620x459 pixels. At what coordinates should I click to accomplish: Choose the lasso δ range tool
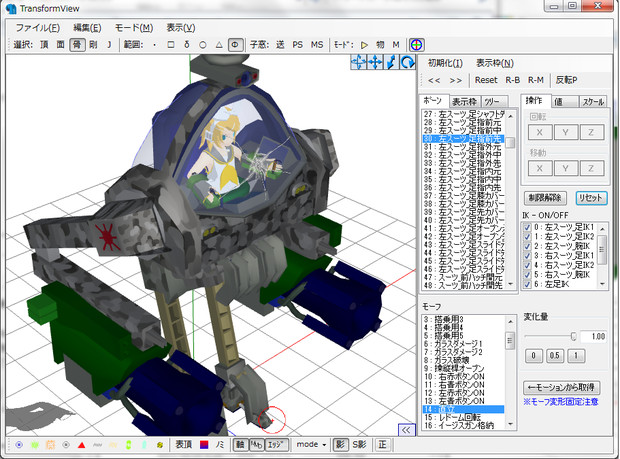(x=187, y=45)
